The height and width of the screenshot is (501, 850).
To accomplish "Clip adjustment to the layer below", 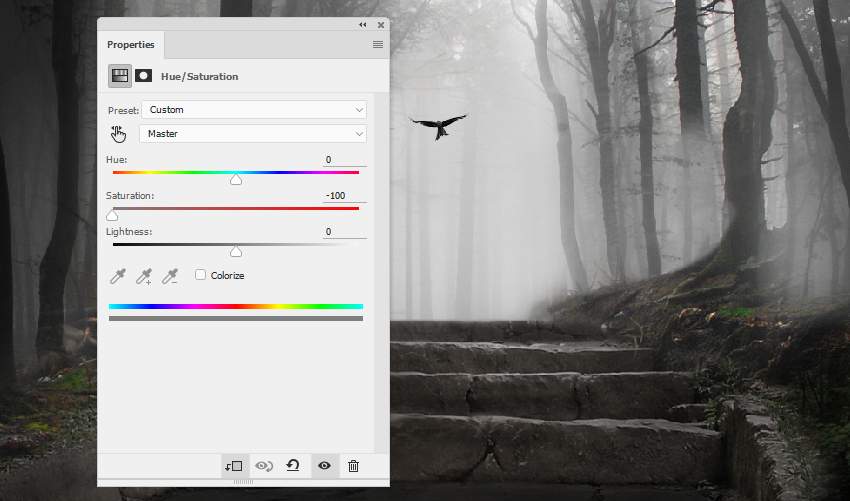I will click(234, 466).
